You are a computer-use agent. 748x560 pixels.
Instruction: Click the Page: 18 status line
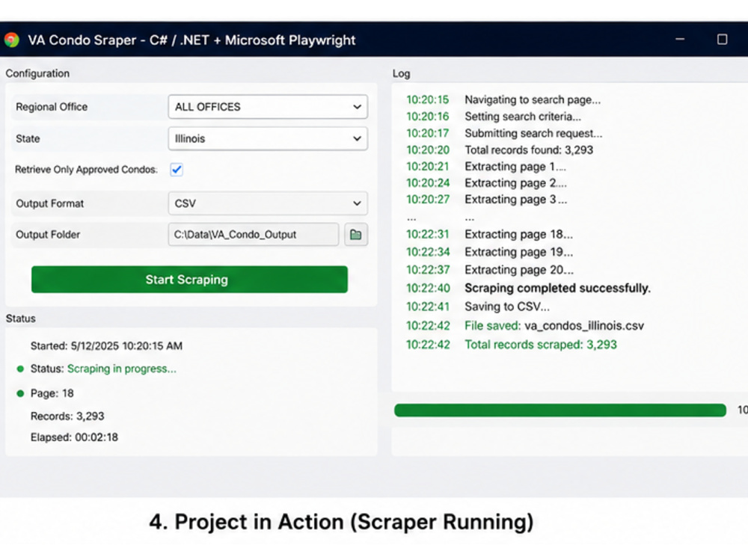tap(52, 393)
